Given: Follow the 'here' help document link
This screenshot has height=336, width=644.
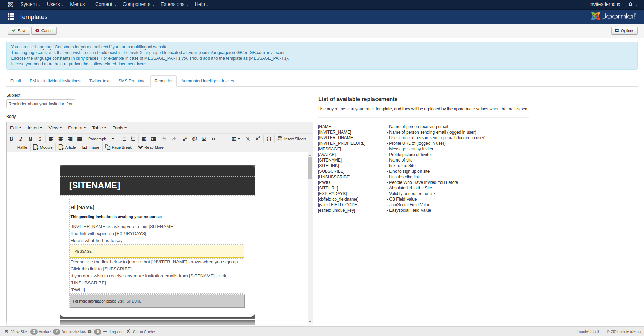Looking at the screenshot, I should pos(141,64).
